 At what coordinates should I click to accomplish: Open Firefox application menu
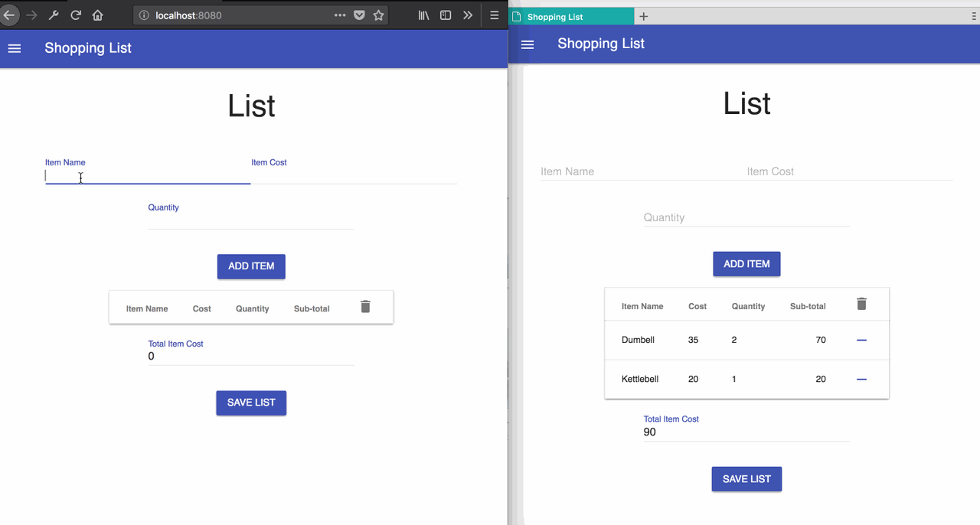pyautogui.click(x=495, y=15)
